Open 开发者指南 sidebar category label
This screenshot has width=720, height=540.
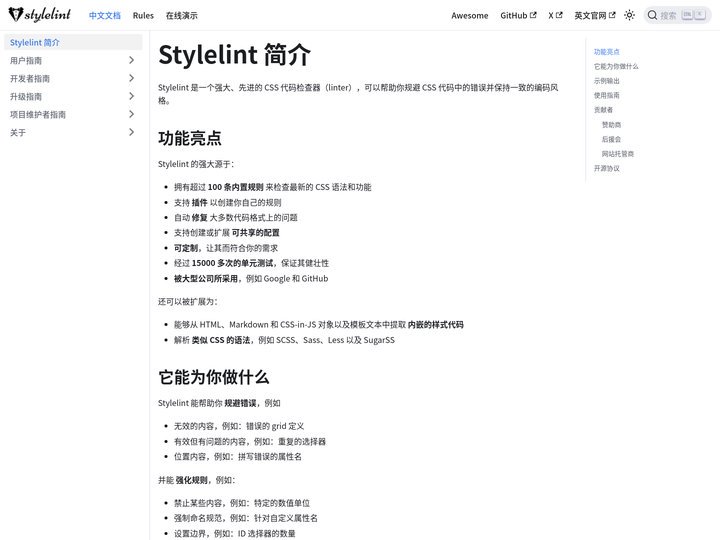tap(30, 78)
